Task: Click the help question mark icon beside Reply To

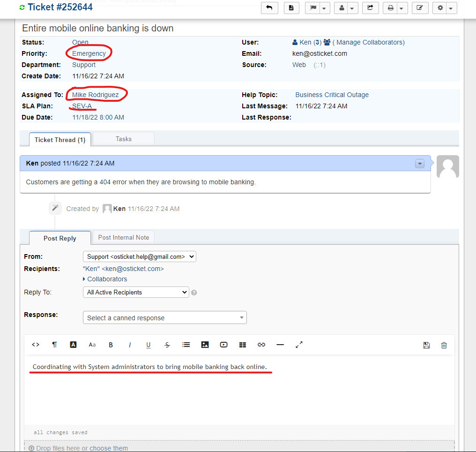Action: pyautogui.click(x=194, y=293)
